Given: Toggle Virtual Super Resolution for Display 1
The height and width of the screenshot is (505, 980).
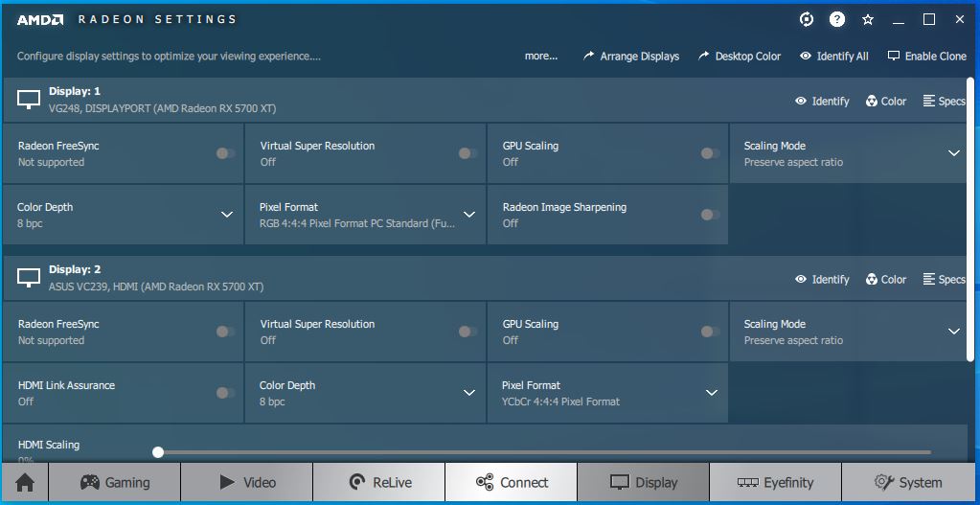Looking at the screenshot, I should coord(468,153).
